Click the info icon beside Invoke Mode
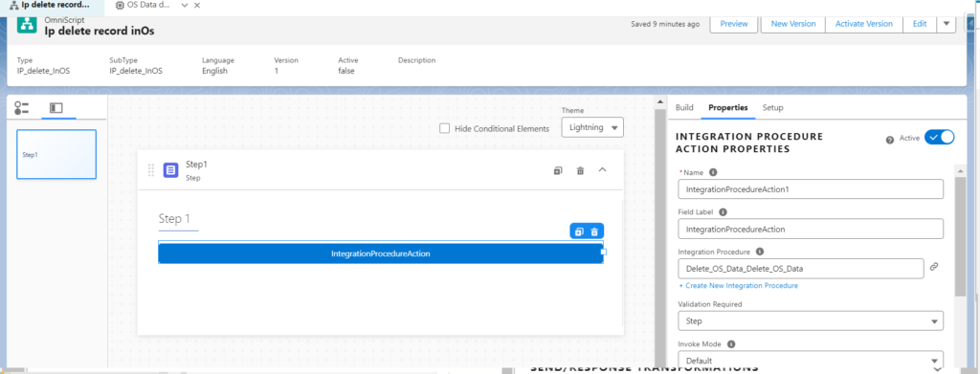The image size is (980, 374). [731, 343]
